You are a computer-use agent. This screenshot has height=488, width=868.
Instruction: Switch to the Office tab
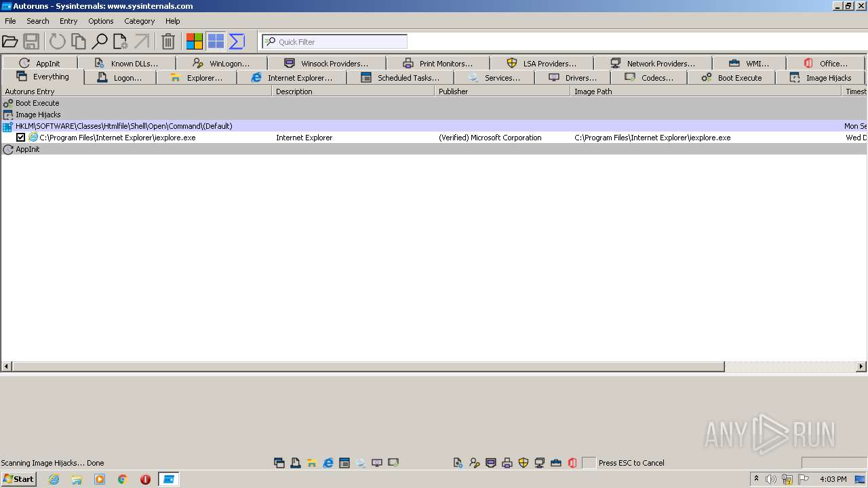pyautogui.click(x=826, y=63)
